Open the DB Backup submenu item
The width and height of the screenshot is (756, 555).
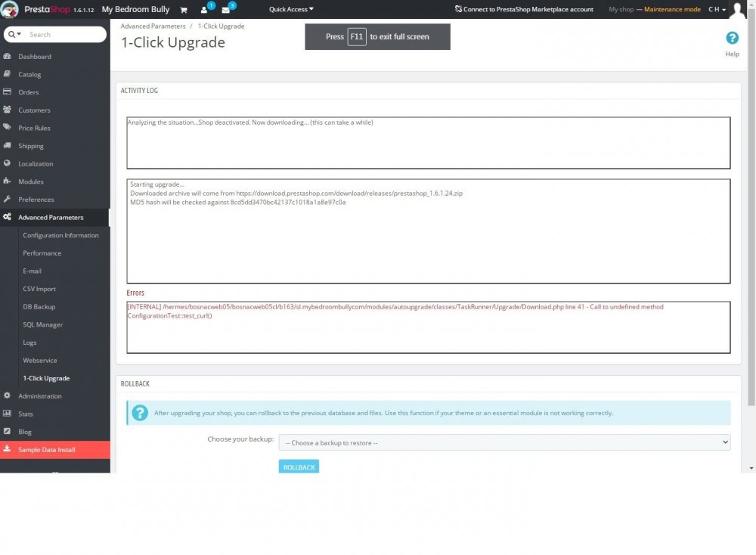[39, 307]
